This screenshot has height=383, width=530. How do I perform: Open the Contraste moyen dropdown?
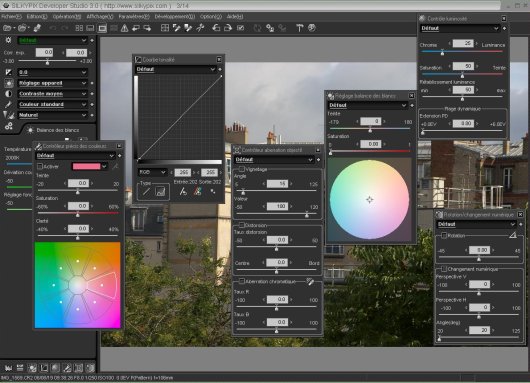coord(52,94)
